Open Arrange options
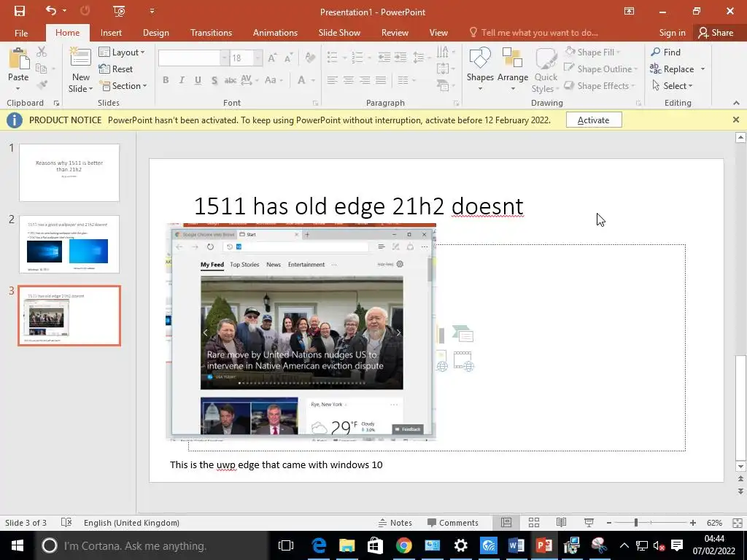747x560 pixels. [513, 69]
